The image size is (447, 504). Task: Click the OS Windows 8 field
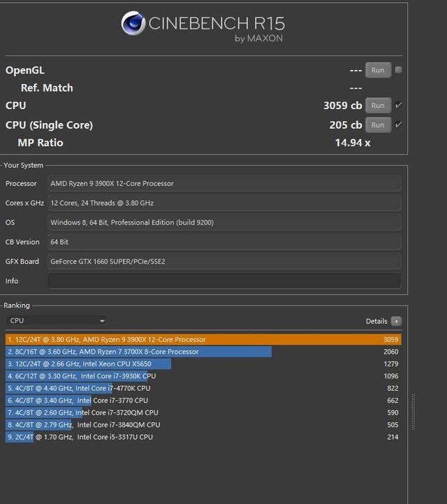224,222
